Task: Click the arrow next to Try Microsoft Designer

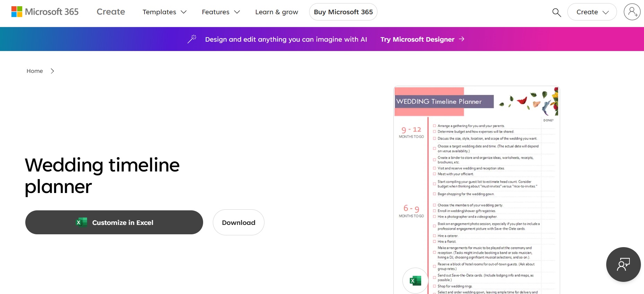Action: click(x=462, y=39)
